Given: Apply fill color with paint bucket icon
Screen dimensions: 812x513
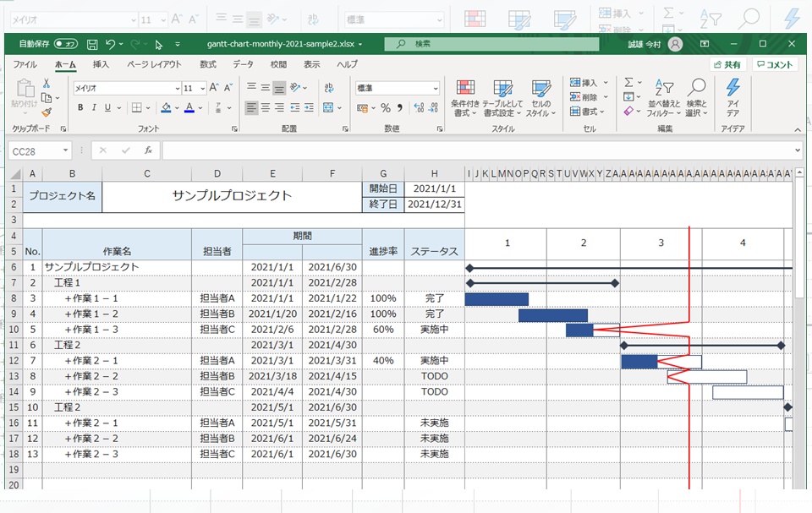Looking at the screenshot, I should pyautogui.click(x=166, y=107).
